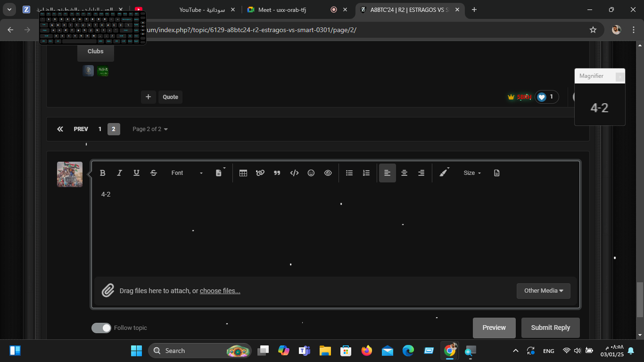Click the Quote button on the post
Image resolution: width=644 pixels, height=362 pixels.
pyautogui.click(x=170, y=97)
